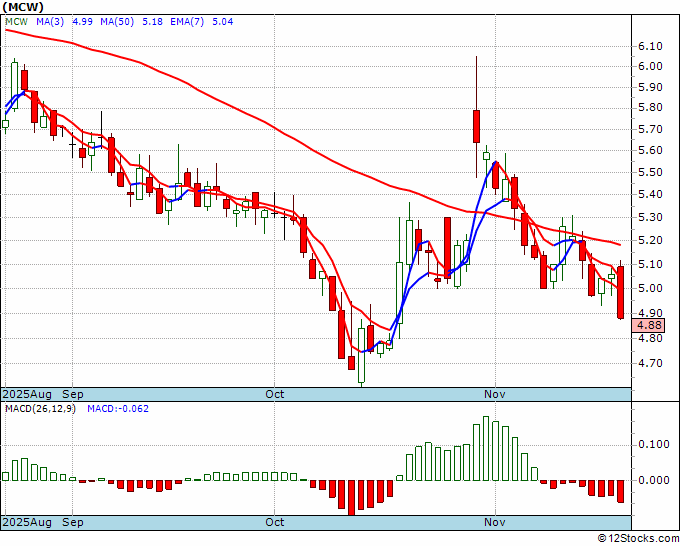The image size is (680, 546).
Task: Click the Oct label on price chart axis
Action: point(275,394)
